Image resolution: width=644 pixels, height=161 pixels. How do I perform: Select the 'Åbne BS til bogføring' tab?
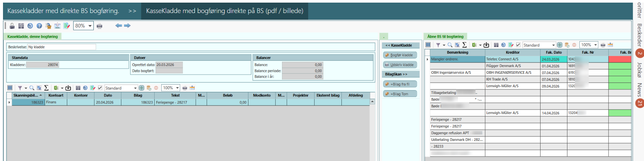point(445,37)
